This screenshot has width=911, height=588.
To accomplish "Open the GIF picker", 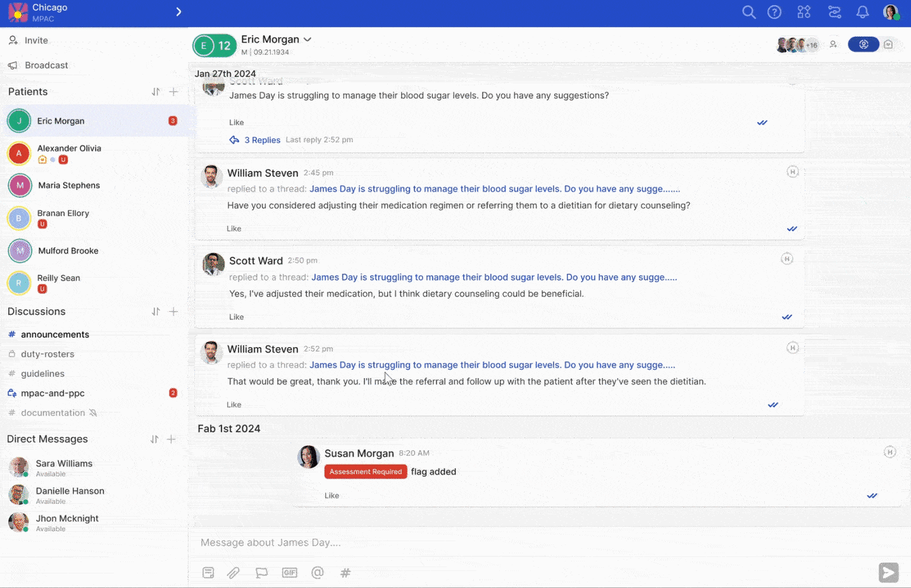I will point(290,573).
